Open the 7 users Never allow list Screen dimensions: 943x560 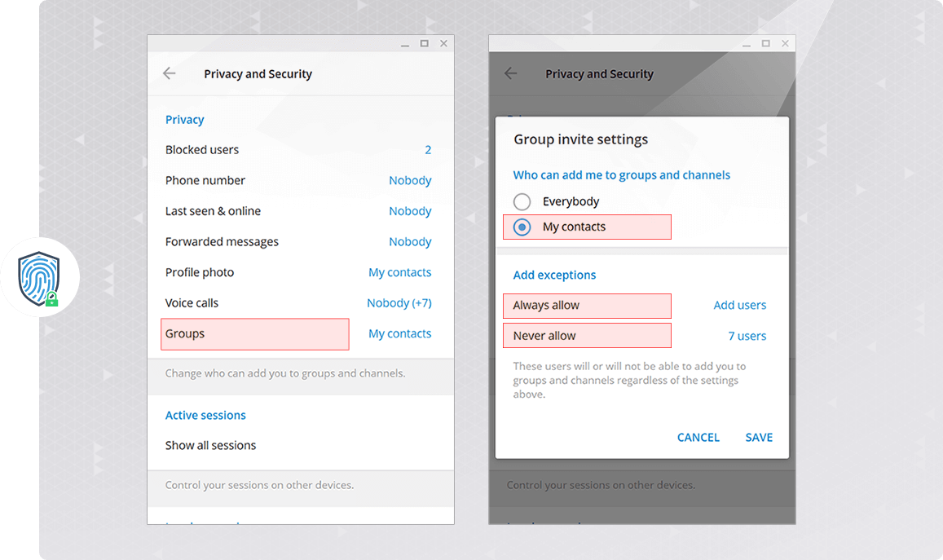747,336
